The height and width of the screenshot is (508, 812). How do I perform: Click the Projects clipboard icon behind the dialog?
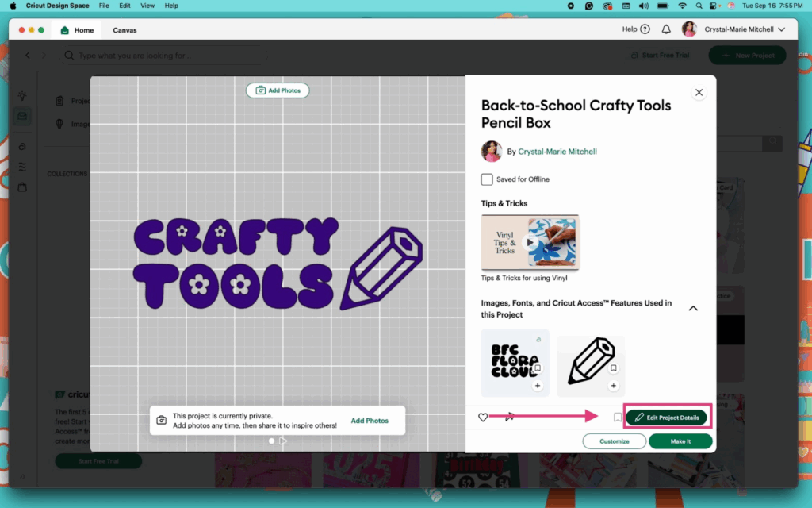[x=59, y=101]
